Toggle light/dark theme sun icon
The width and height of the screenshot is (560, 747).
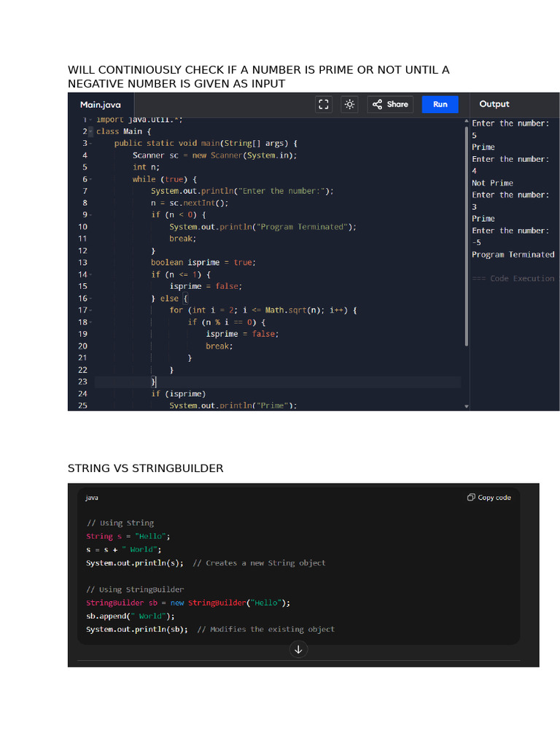[349, 104]
